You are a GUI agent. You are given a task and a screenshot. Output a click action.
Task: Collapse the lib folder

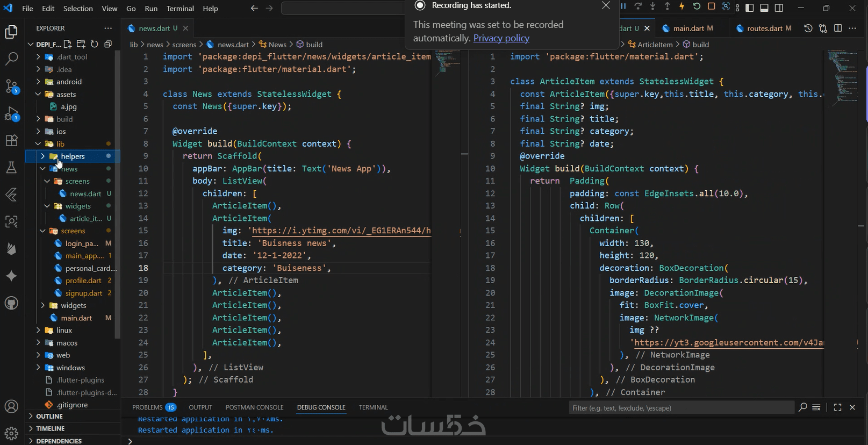(60, 144)
